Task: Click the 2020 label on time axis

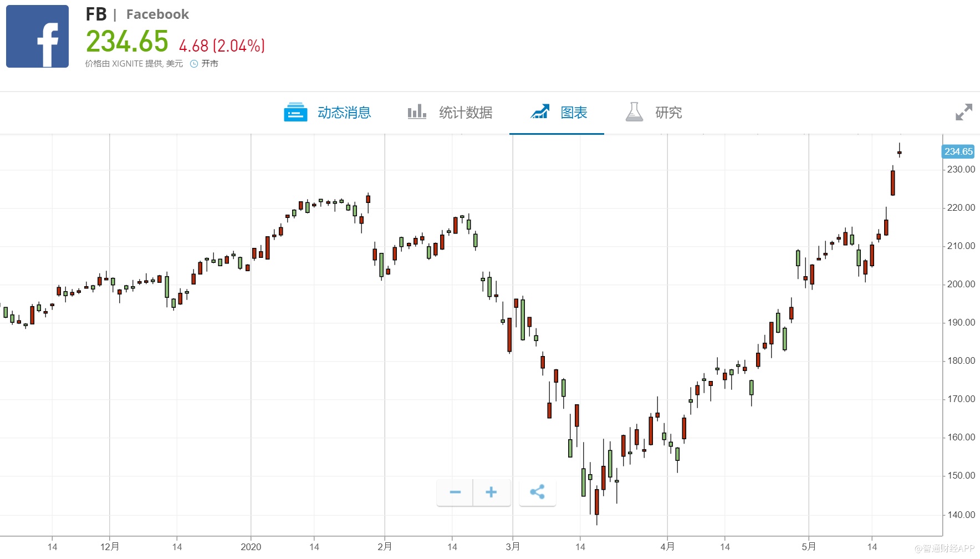Action: tap(251, 547)
